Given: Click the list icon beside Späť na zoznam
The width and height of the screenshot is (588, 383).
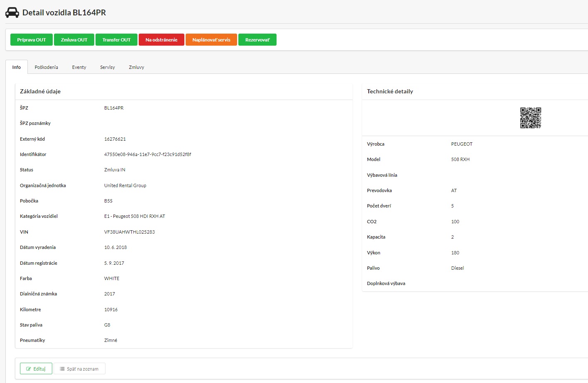Looking at the screenshot, I should pos(62,369).
